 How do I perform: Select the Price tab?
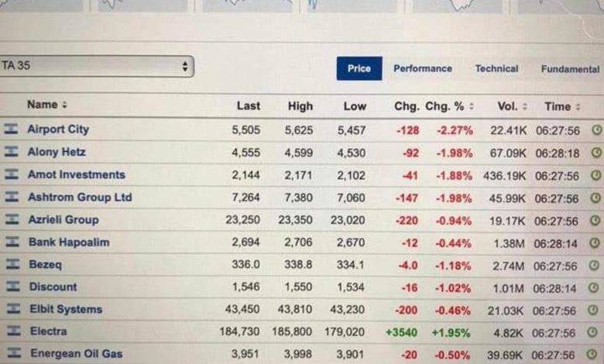pyautogui.click(x=359, y=68)
